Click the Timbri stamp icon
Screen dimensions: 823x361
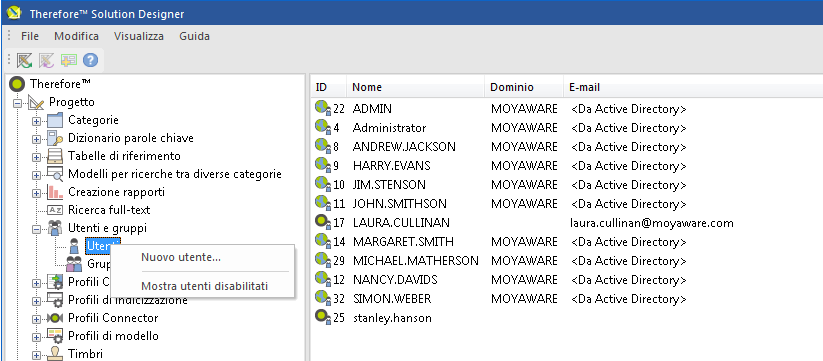[x=55, y=354]
